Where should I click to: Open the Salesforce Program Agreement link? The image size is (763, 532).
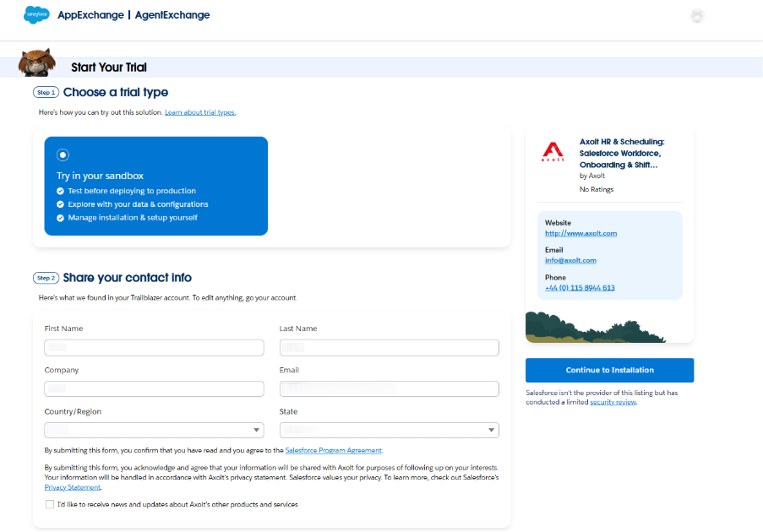coord(333,450)
